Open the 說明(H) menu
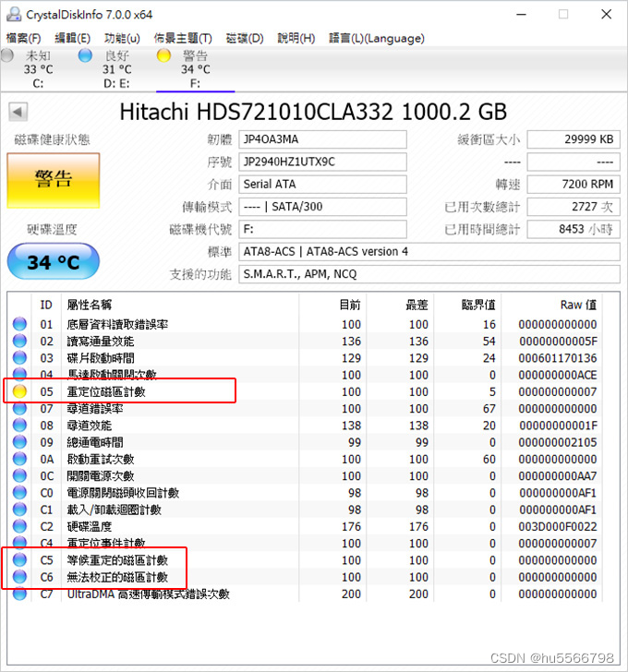Screen dimensions: 628x672 point(296,38)
